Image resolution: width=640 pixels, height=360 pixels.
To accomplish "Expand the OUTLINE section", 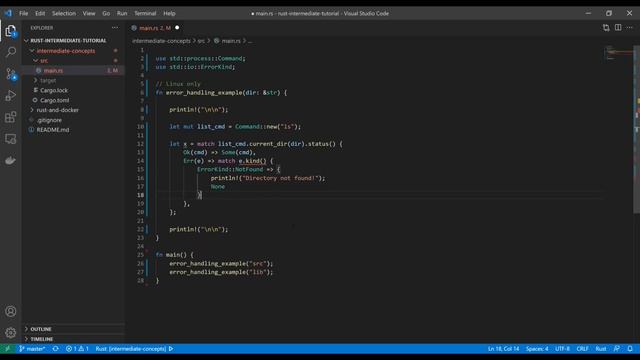I will pos(41,329).
